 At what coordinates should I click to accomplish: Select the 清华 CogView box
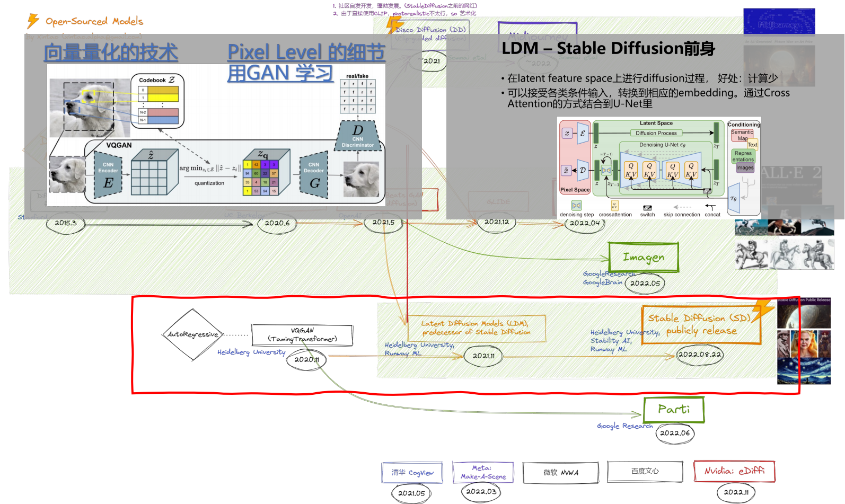click(x=412, y=472)
